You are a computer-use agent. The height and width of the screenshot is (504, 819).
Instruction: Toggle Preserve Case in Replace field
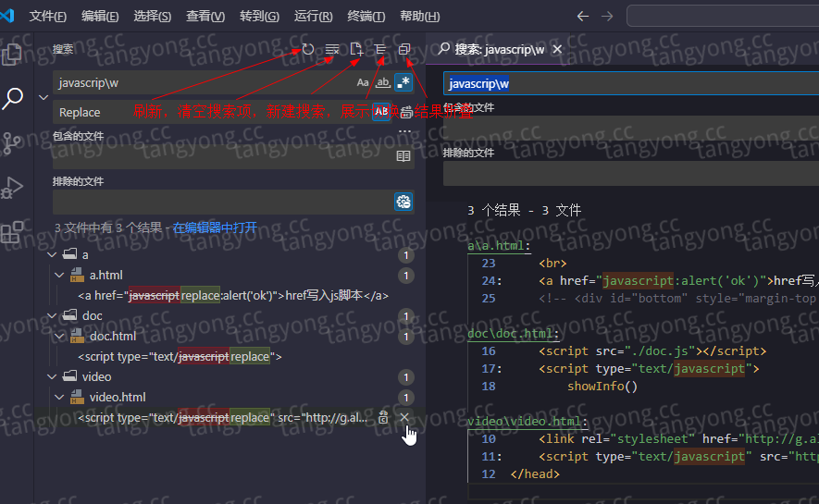[x=381, y=112]
